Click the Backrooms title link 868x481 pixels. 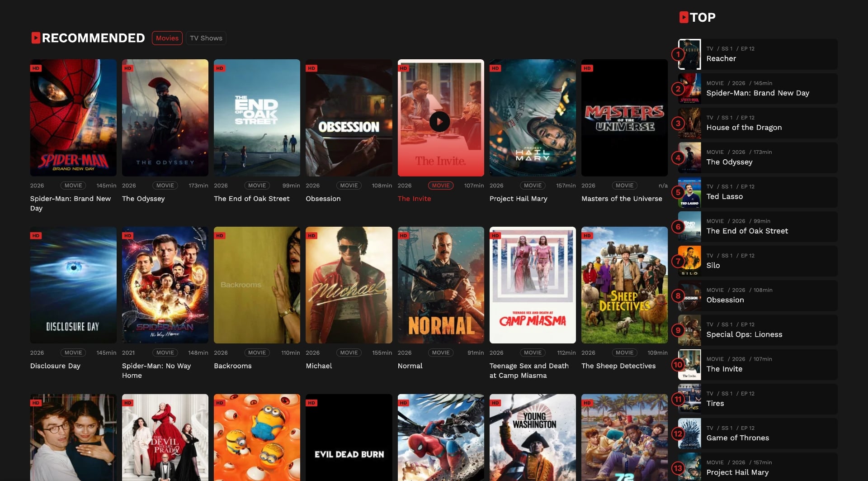tap(232, 366)
